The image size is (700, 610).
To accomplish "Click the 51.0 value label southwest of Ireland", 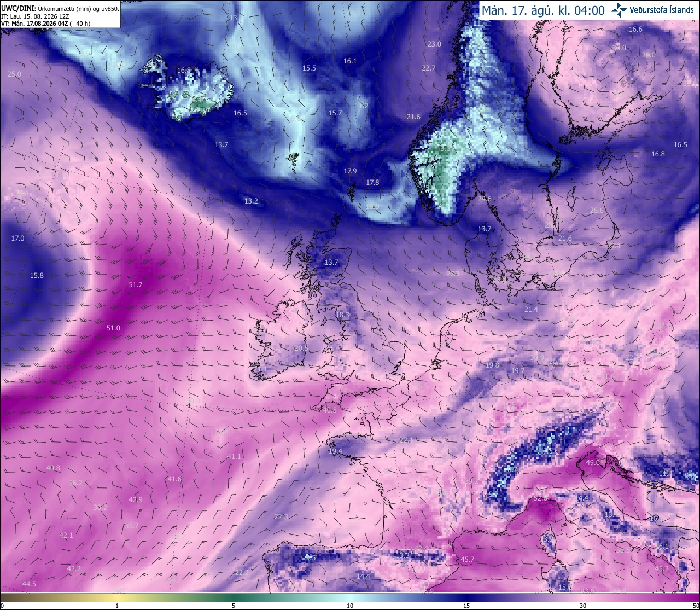I will point(113,328).
